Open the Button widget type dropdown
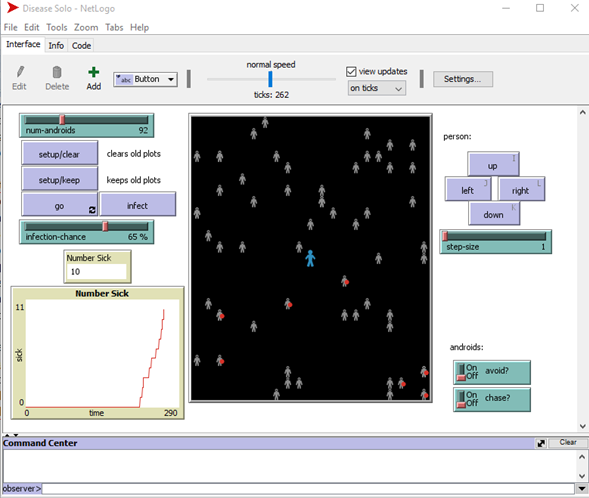Viewport: 589px width, 498px height. coord(145,79)
